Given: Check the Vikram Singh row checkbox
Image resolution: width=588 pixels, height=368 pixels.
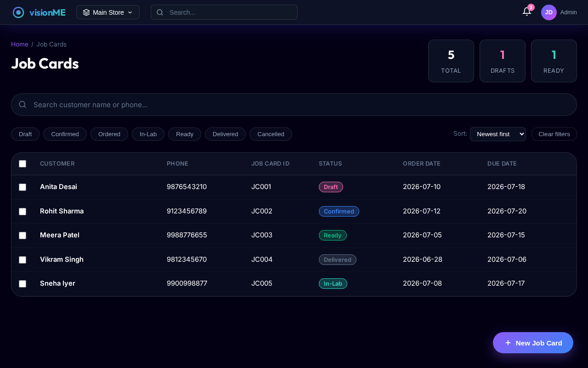Looking at the screenshot, I should click(23, 260).
